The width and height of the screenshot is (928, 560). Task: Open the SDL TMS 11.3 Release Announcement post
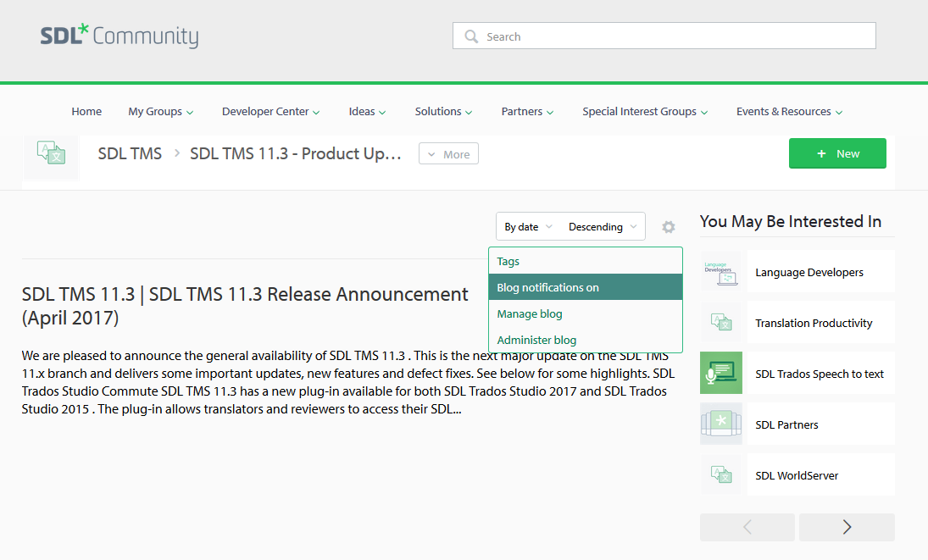coord(245,306)
